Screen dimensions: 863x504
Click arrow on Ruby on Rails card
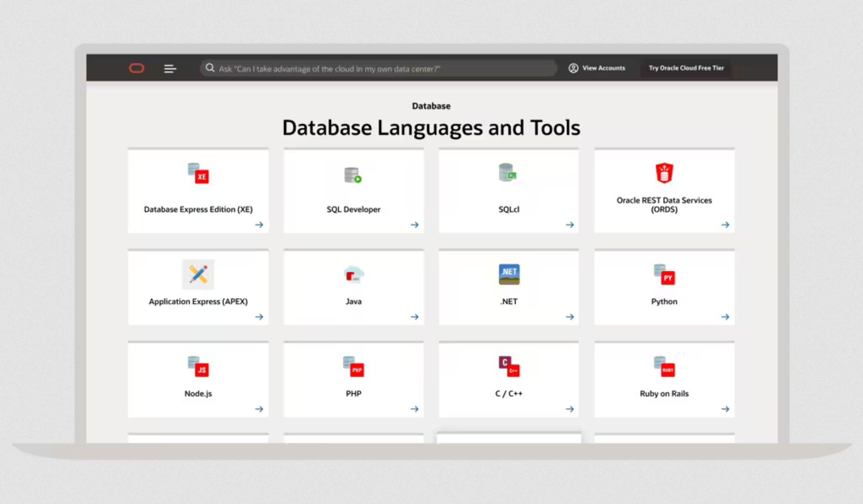pyautogui.click(x=725, y=409)
